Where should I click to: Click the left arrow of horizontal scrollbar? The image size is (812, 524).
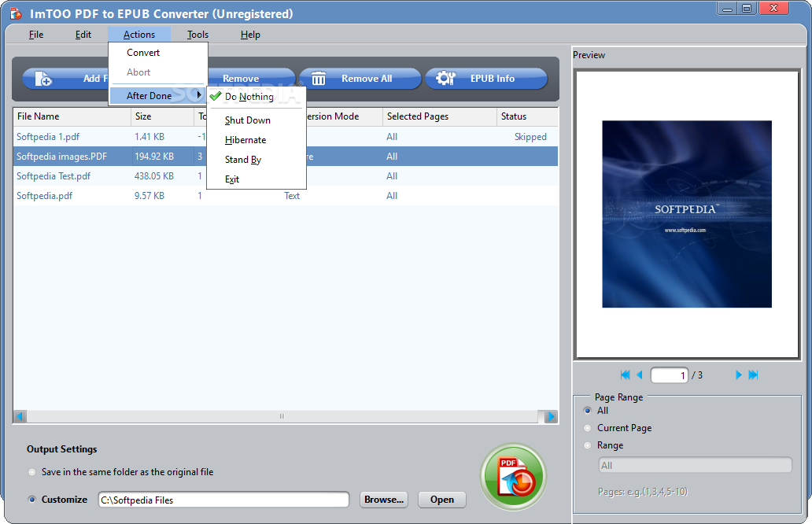20,416
